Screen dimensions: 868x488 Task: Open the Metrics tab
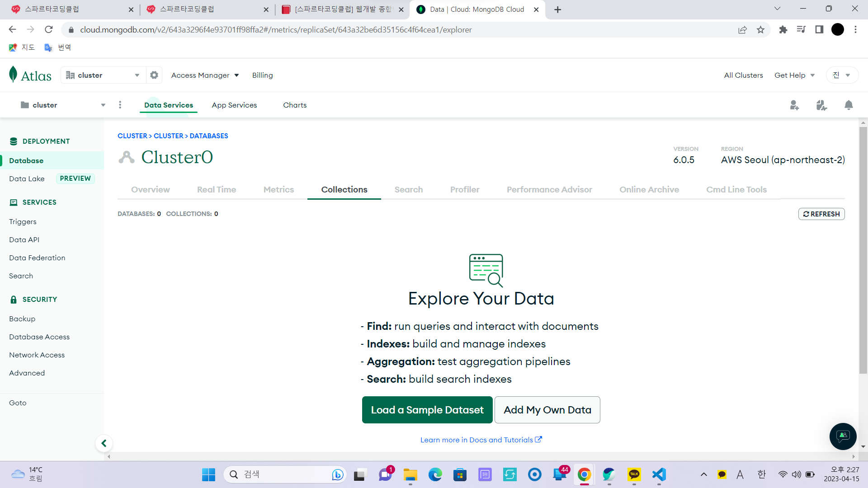[x=278, y=189]
